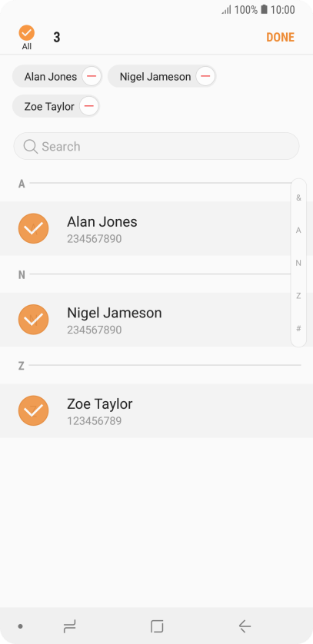Tap the back navigation arrow
The image size is (313, 644).
coord(245,626)
